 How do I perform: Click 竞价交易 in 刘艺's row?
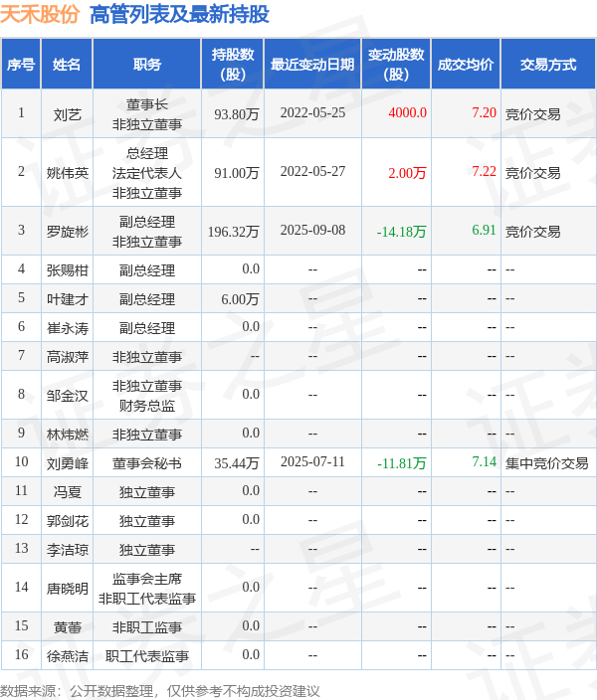(532, 114)
